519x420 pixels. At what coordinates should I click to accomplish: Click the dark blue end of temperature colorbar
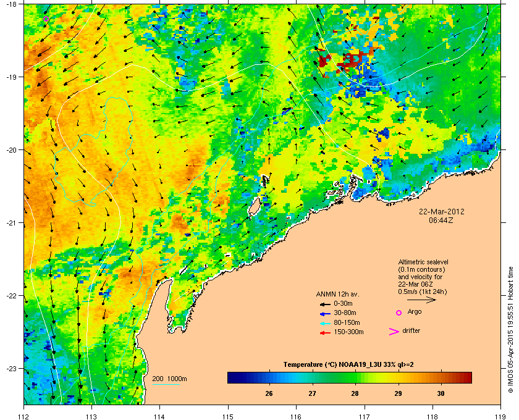pos(231,377)
